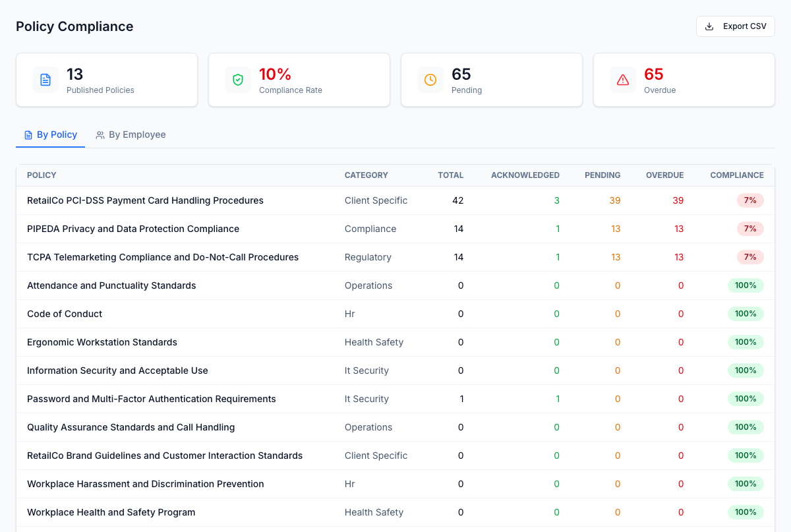The image size is (791, 532).
Task: Click pending count 39 in PCI-DSS row
Action: coord(615,200)
